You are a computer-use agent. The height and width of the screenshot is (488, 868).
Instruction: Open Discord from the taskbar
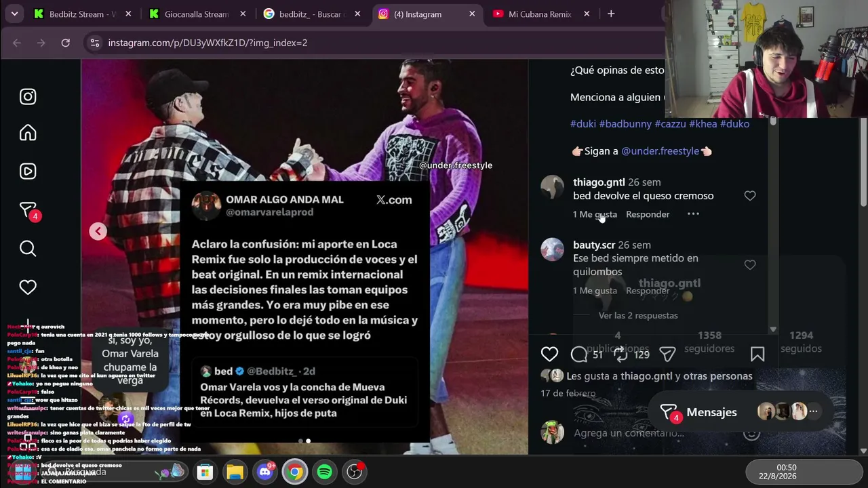265,472
